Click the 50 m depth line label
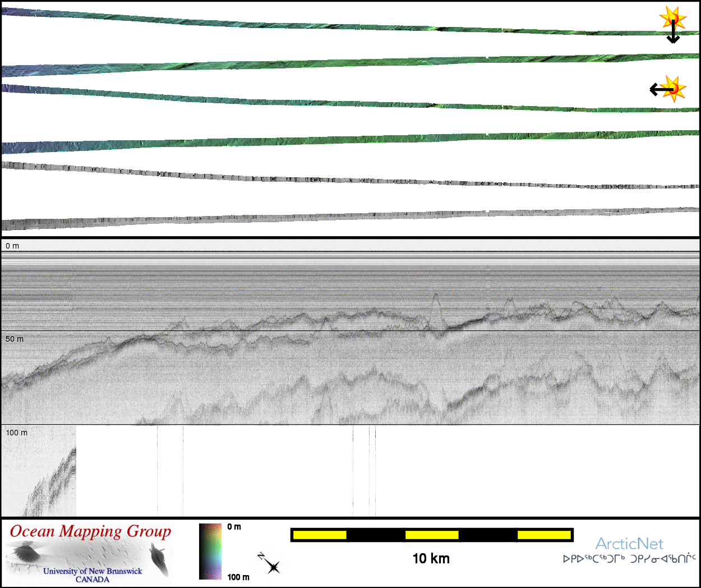The image size is (701, 588). pyautogui.click(x=15, y=339)
